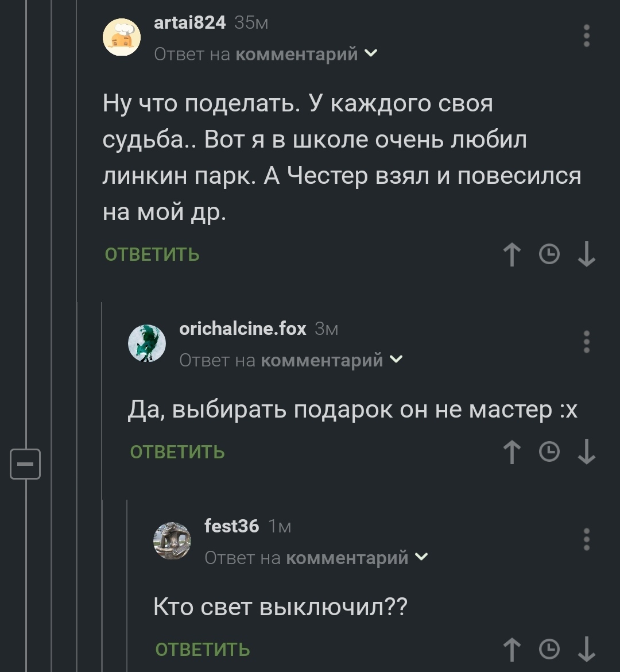Open three-dot menu on artai824's comment
The height and width of the screenshot is (672, 620).
[x=586, y=36]
